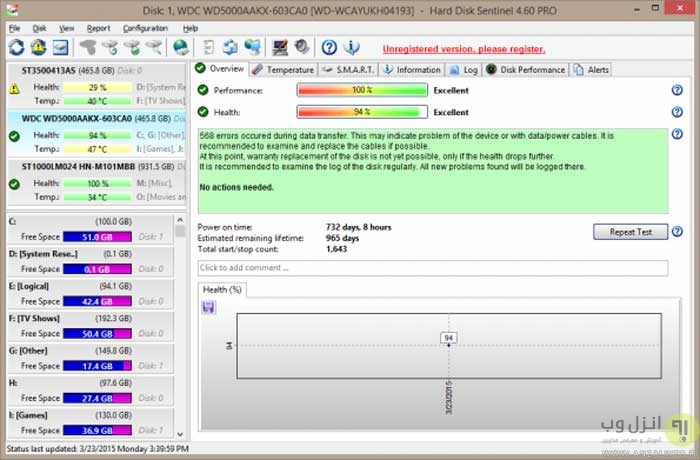Click the blue info 'i' toolbar icon
Viewport: 700px width, 460px height.
click(x=352, y=47)
